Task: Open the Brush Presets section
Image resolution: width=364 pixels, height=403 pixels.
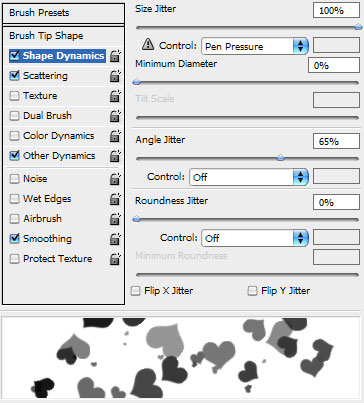Action: 63,13
